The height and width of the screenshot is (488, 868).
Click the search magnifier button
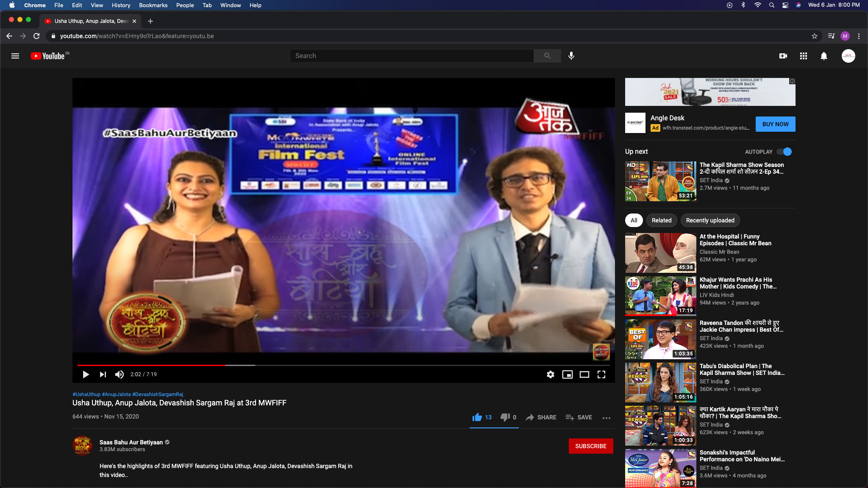pos(547,56)
